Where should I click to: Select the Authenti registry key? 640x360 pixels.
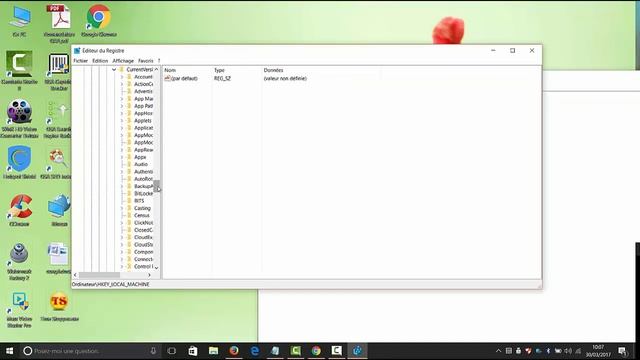144,172
